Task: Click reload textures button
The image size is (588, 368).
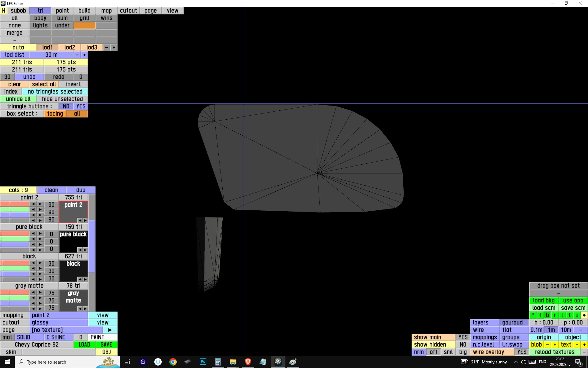Action: (x=554, y=352)
